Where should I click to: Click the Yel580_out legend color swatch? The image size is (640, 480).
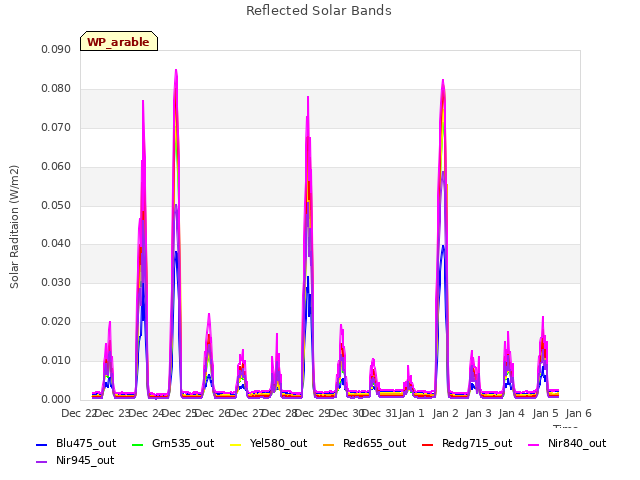(236, 444)
